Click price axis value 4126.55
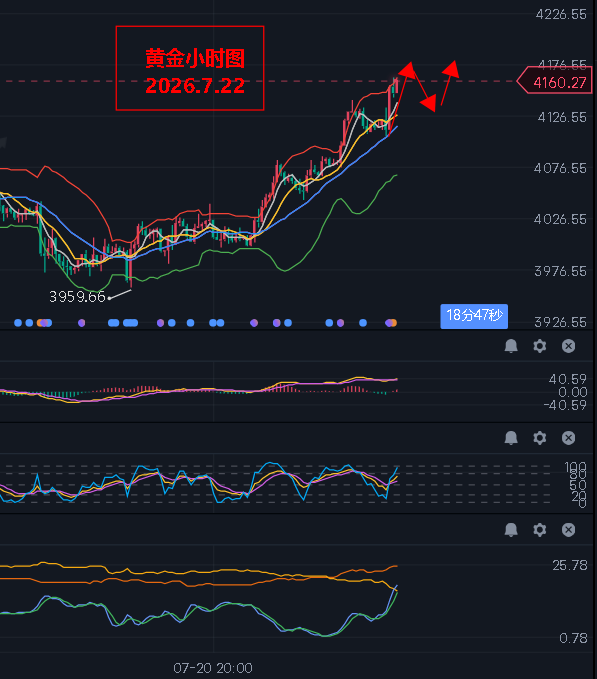Screen dimensions: 597x679 click(562, 117)
